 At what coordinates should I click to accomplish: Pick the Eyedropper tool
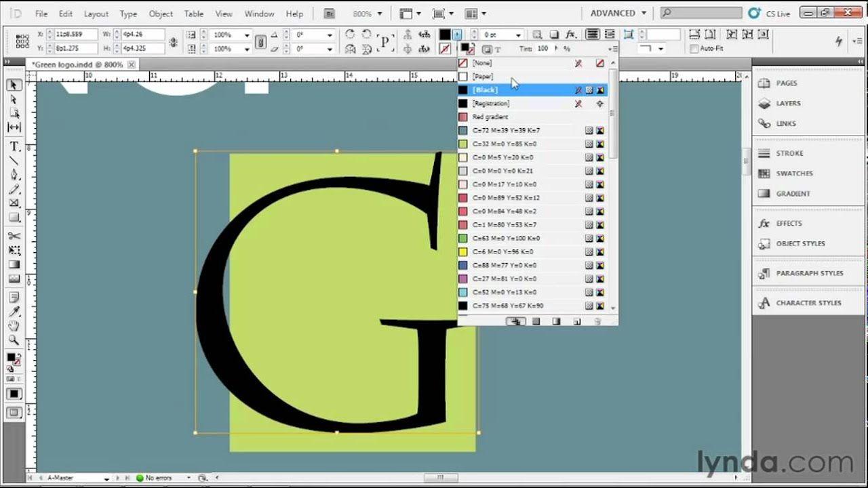tap(14, 312)
